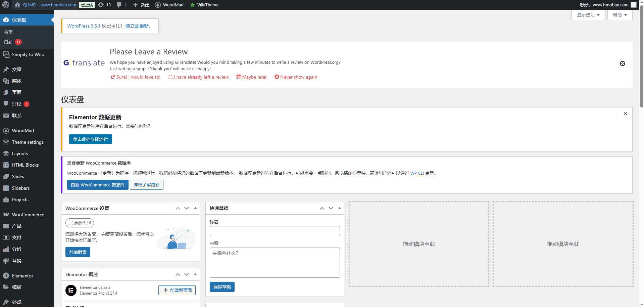Collapse the 快速草稿 panel
Viewport: 644px width, 307px height.
pyautogui.click(x=340, y=208)
